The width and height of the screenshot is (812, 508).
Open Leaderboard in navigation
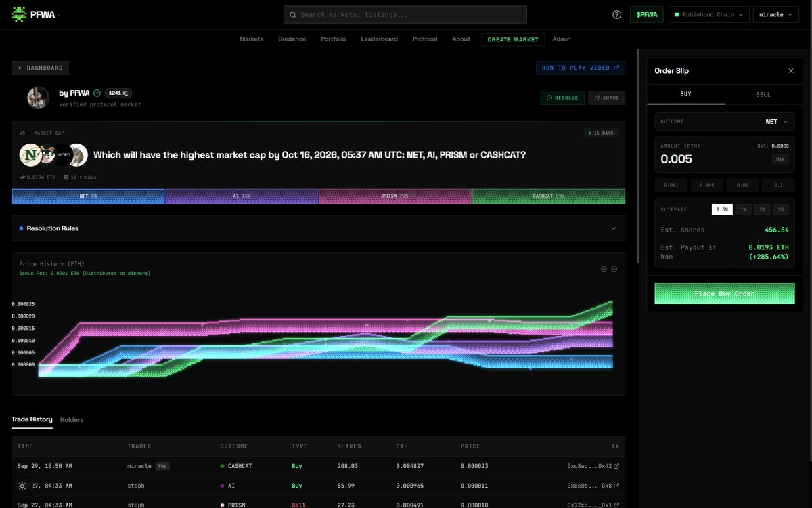coord(380,39)
